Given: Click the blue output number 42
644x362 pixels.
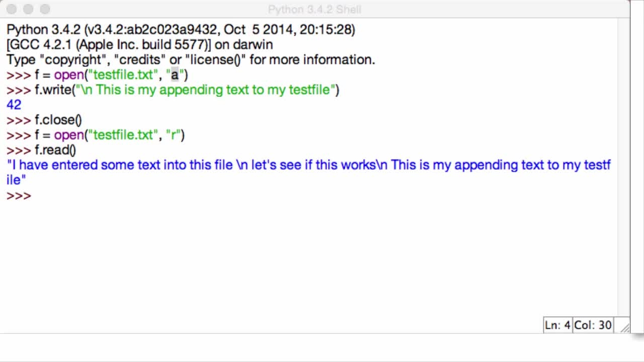Looking at the screenshot, I should 14,105.
